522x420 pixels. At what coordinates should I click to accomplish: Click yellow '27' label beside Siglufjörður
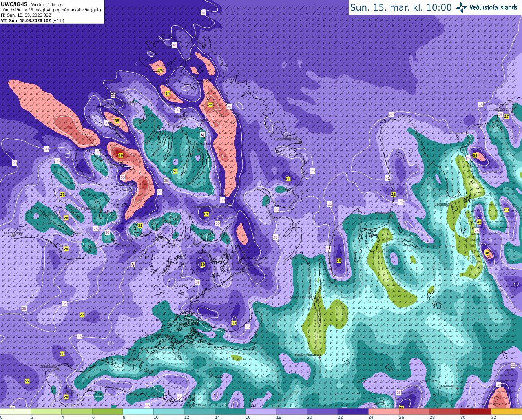507,117
